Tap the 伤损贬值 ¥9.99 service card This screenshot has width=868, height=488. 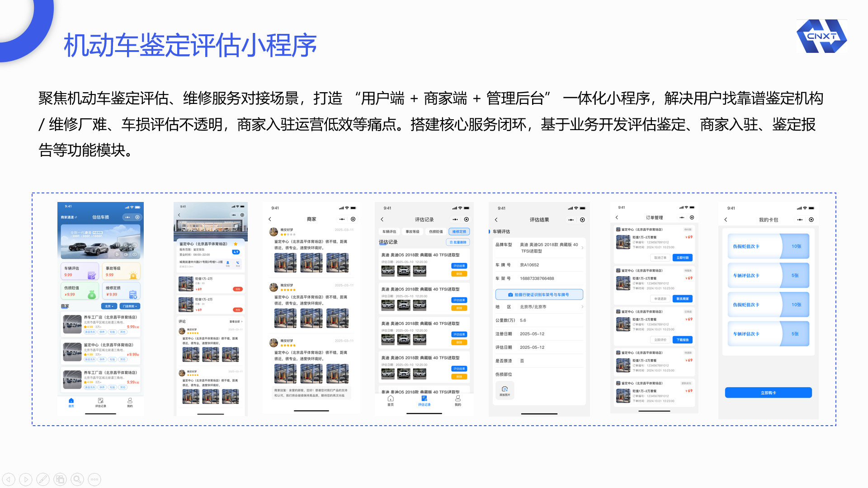(x=80, y=291)
